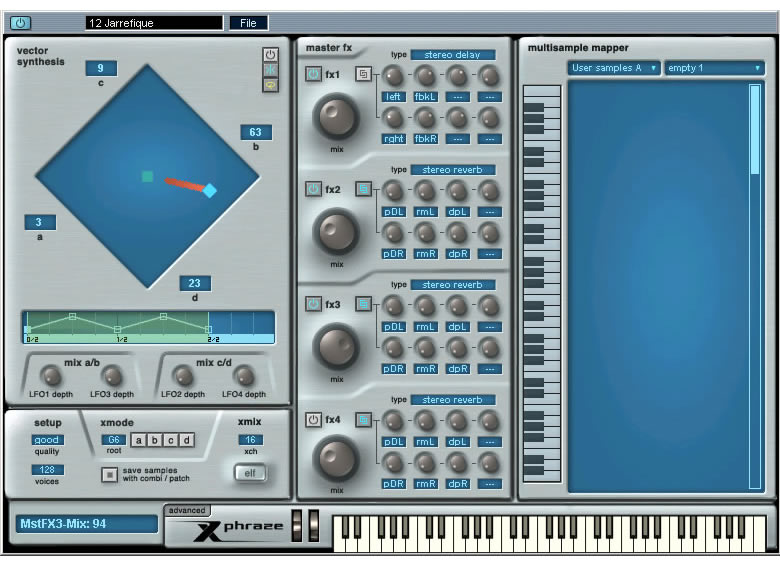Toggle the vector synthesis power icon
Image resolution: width=780 pixels, height=566 pixels.
point(270,55)
